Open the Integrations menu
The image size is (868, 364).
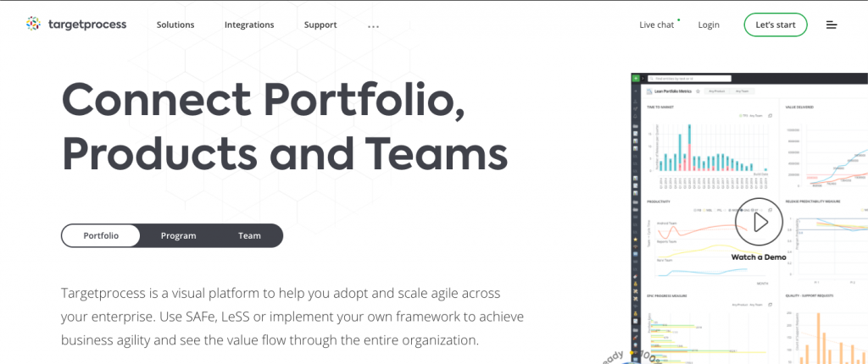[x=249, y=25]
